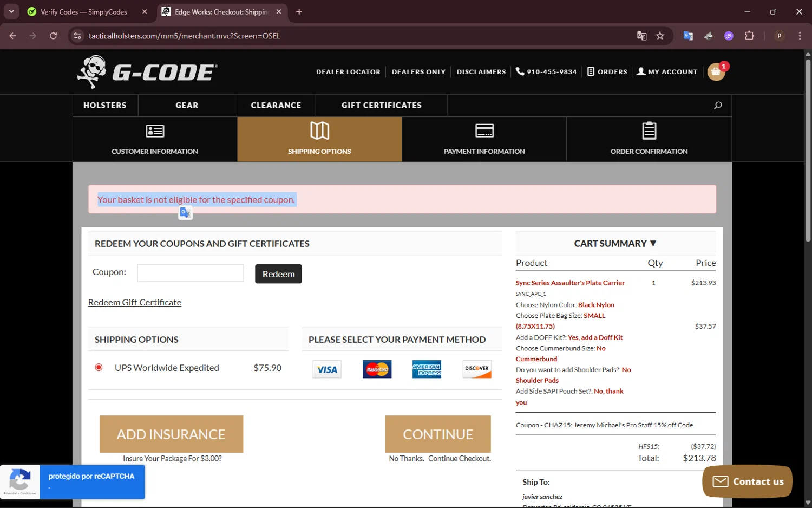Open the Chrome three-dot menu

pos(800,36)
